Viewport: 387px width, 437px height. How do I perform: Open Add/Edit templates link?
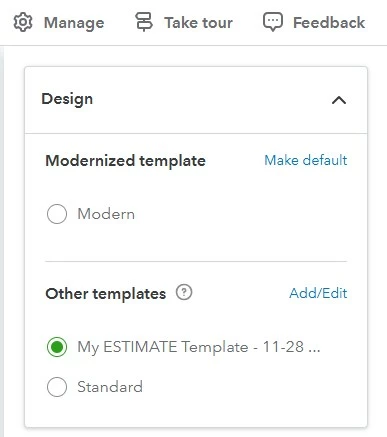pos(318,293)
